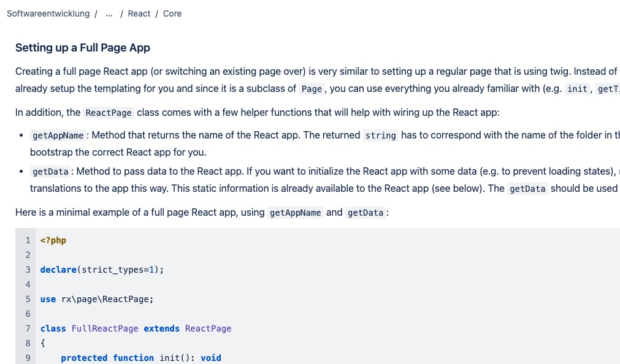Click getData in the minimal example sentence
This screenshot has width=620, height=364.
[365, 213]
